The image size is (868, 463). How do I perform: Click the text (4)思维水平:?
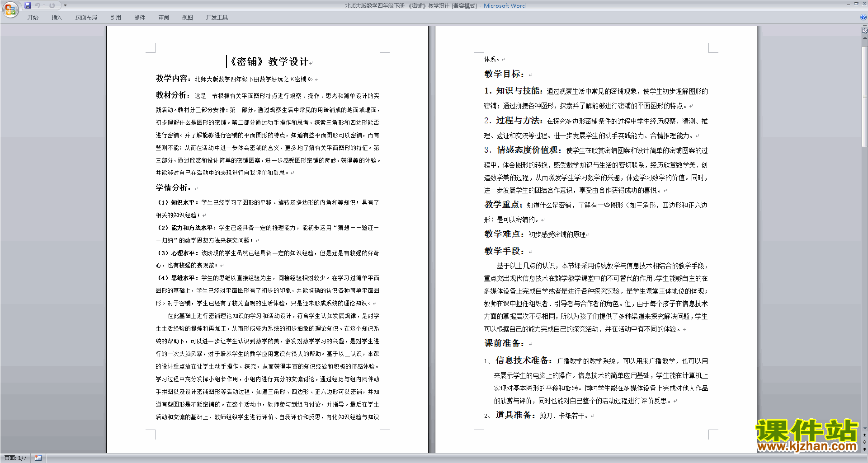point(178,278)
